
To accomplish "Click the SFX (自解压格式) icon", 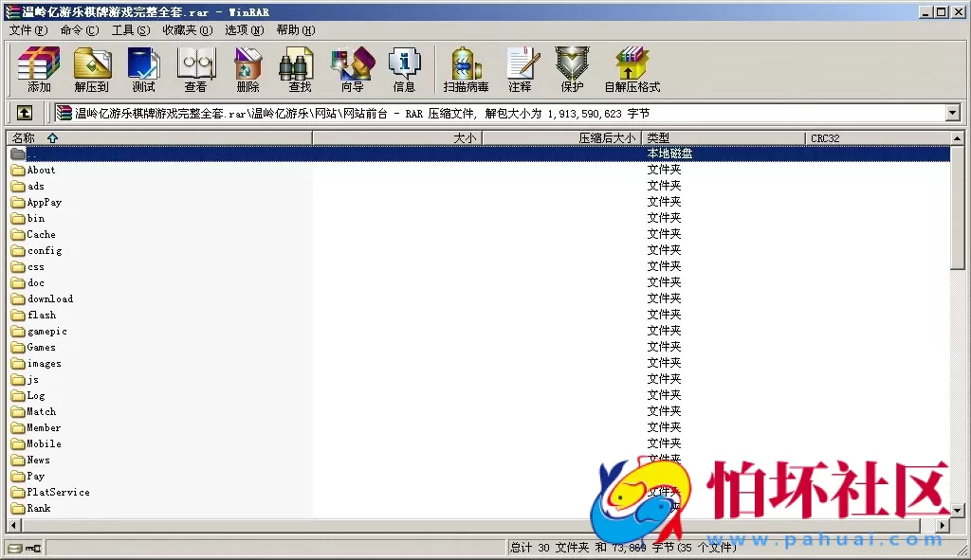I will [x=632, y=70].
